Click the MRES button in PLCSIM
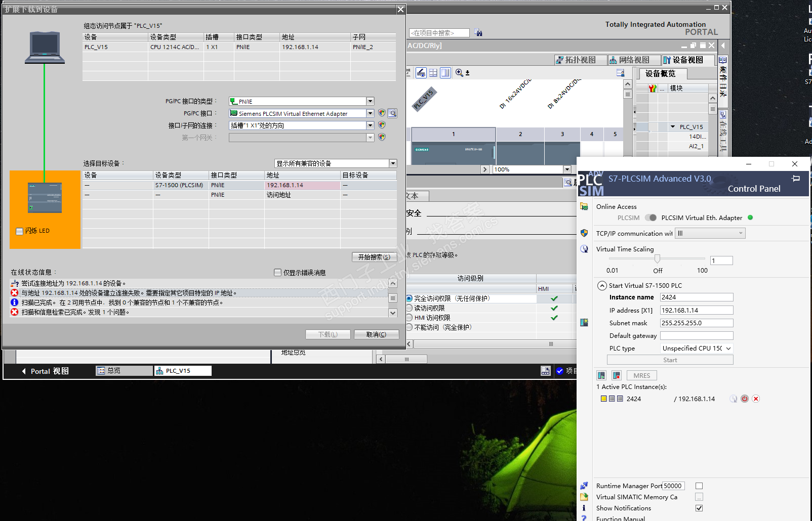The image size is (812, 521). coord(642,375)
